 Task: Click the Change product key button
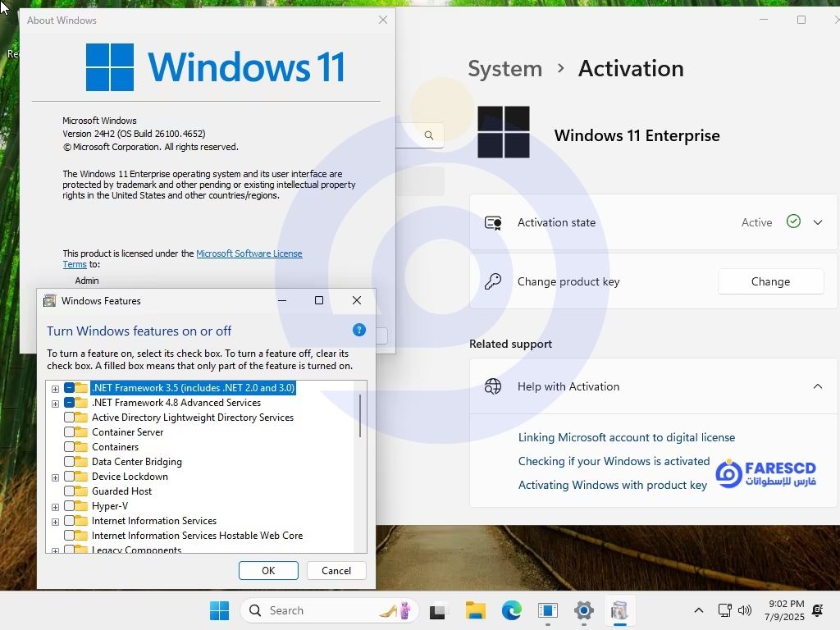[x=770, y=281]
